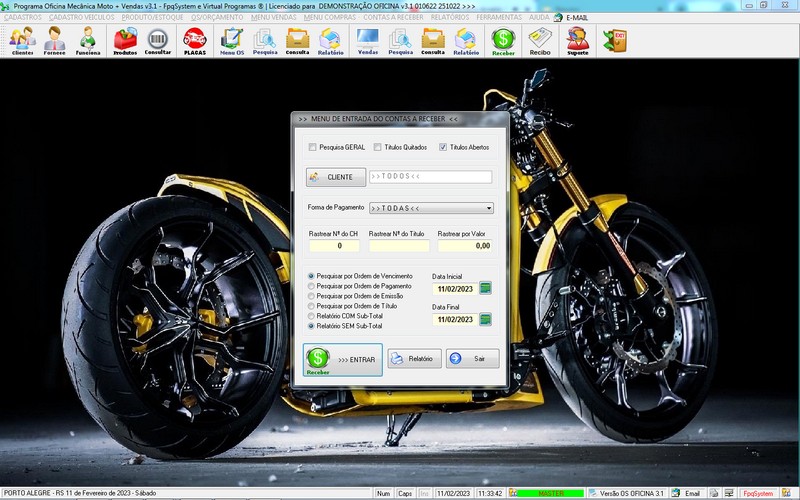Image resolution: width=800 pixels, height=500 pixels.
Task: Click the CLIENTE button
Action: [336, 177]
